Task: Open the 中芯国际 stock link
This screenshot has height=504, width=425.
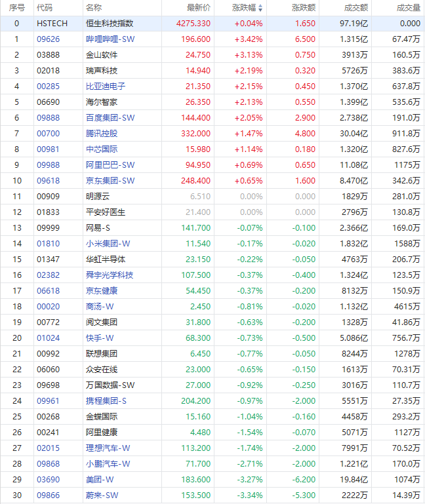Action: pyautogui.click(x=102, y=149)
